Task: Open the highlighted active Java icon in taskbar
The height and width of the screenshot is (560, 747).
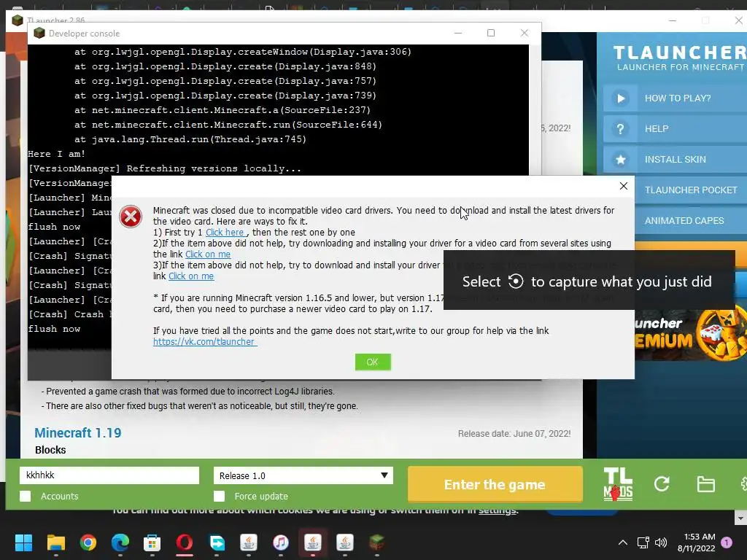Action: 312,542
